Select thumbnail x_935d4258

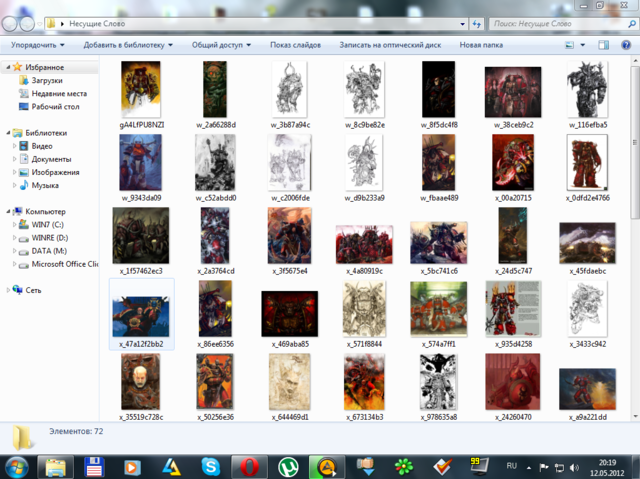(x=513, y=314)
